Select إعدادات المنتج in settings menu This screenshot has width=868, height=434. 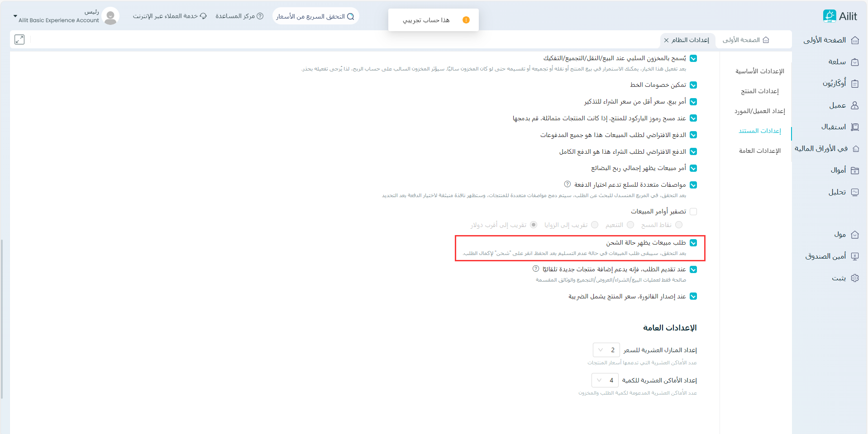tap(759, 91)
